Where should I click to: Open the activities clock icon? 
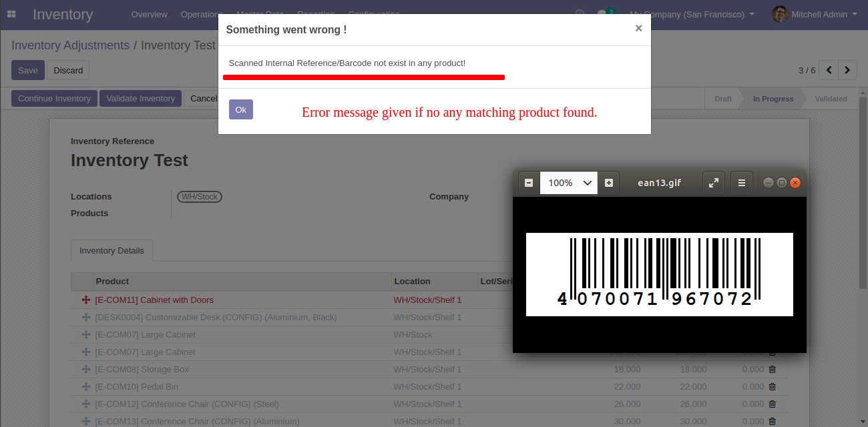click(580, 14)
